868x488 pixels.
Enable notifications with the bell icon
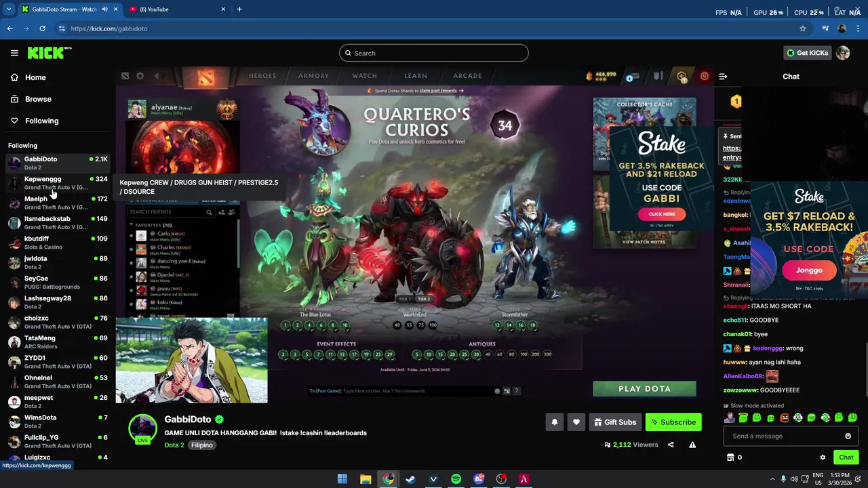[x=554, y=422]
